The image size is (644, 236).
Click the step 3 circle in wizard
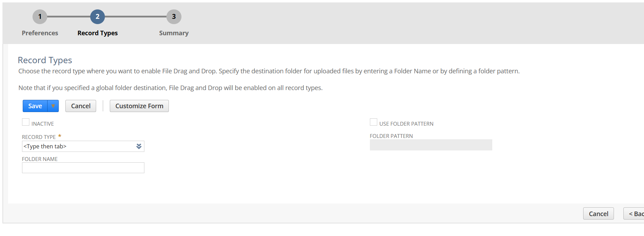pos(174,17)
